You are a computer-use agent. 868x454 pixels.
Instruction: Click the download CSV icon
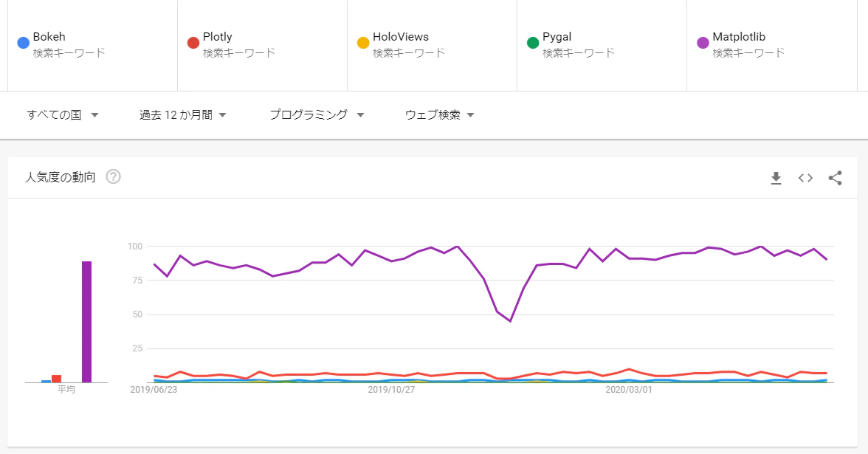click(776, 178)
